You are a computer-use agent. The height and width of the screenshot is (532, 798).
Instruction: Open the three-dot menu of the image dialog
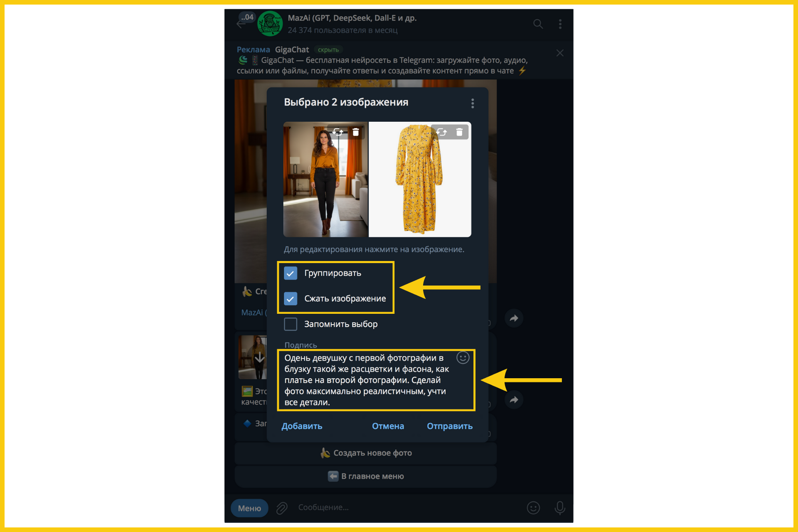point(473,103)
